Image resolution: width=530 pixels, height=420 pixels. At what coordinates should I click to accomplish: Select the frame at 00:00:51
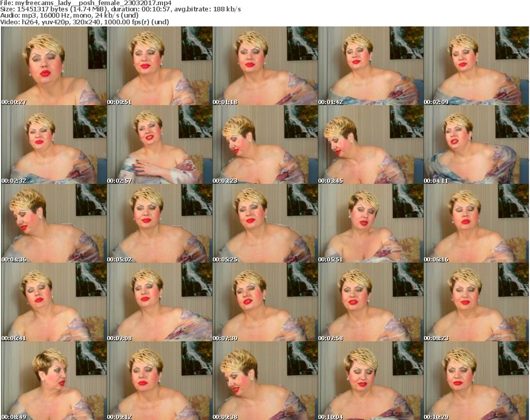[x=159, y=66]
